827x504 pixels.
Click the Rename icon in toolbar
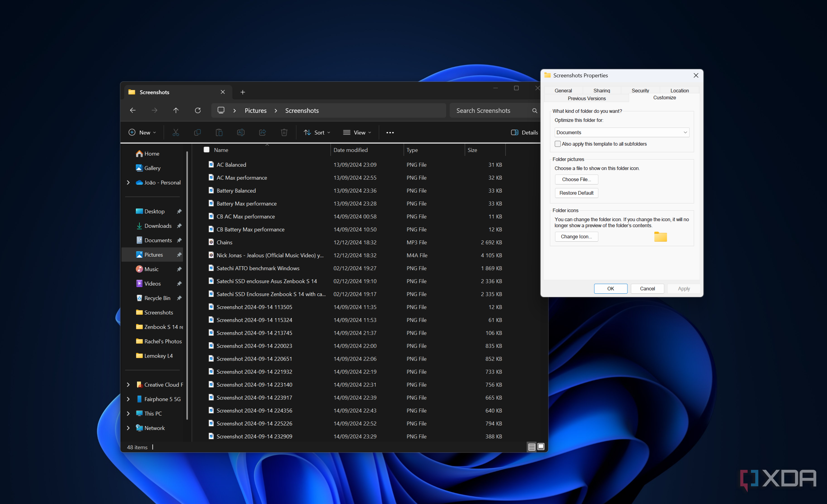241,132
